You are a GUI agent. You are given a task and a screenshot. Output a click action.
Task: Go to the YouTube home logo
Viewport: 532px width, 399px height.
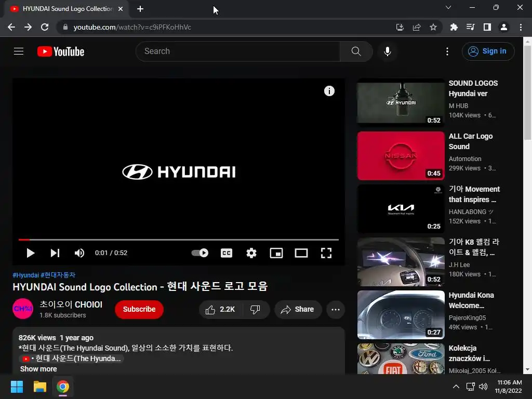click(61, 51)
